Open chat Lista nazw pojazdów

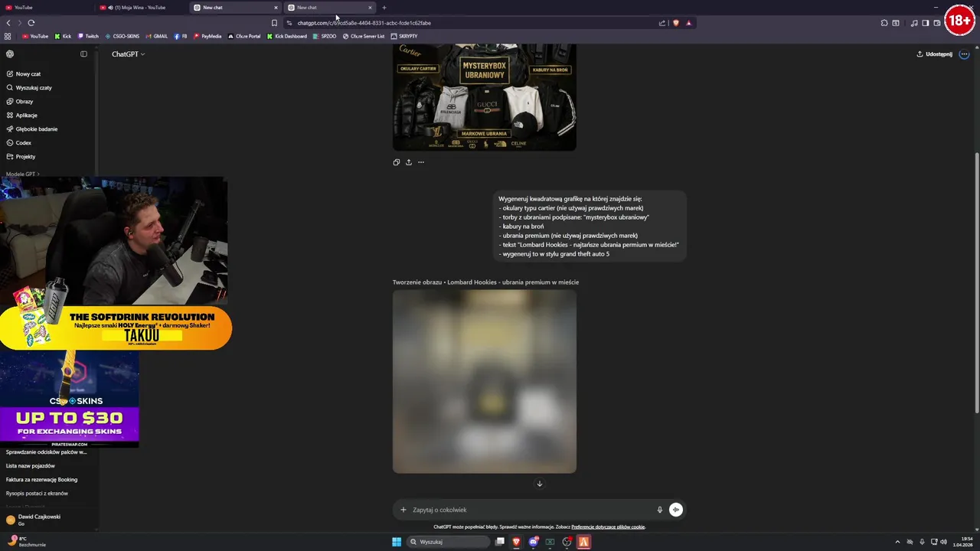(x=31, y=466)
